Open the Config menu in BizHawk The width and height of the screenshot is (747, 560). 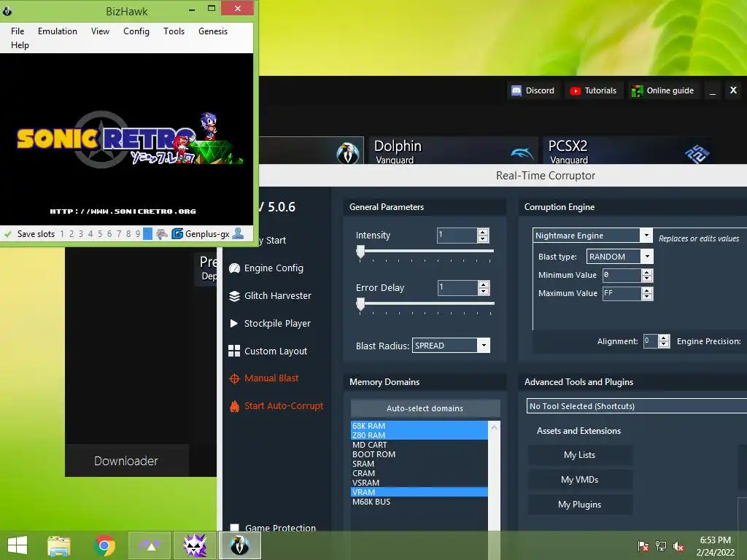click(136, 31)
